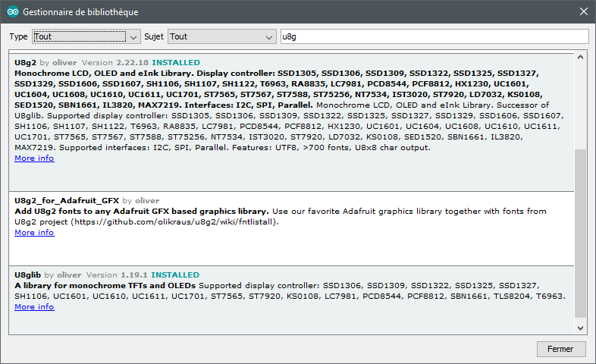Click the Type label
This screenshot has height=364, width=596.
click(x=18, y=36)
